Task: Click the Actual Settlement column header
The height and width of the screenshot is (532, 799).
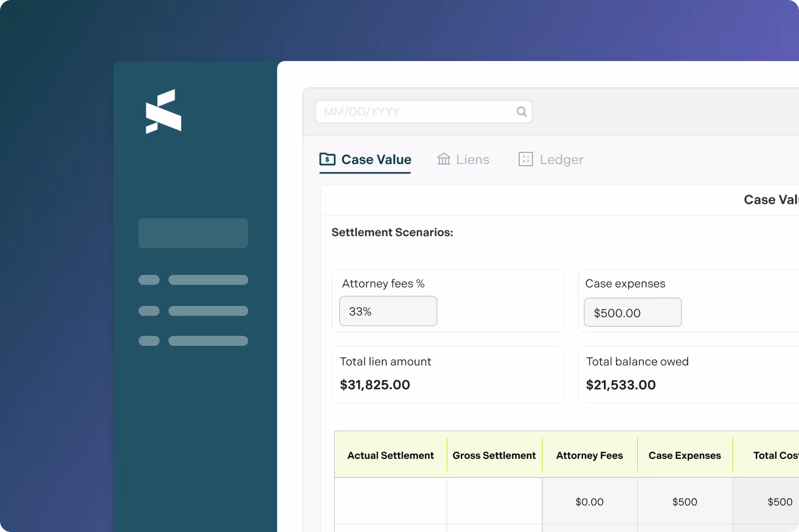Action: click(391, 455)
